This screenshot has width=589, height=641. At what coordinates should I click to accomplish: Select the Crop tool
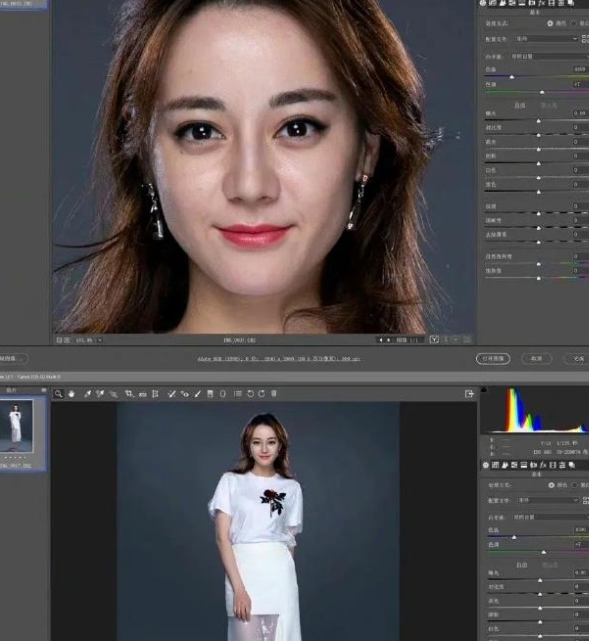pos(129,394)
